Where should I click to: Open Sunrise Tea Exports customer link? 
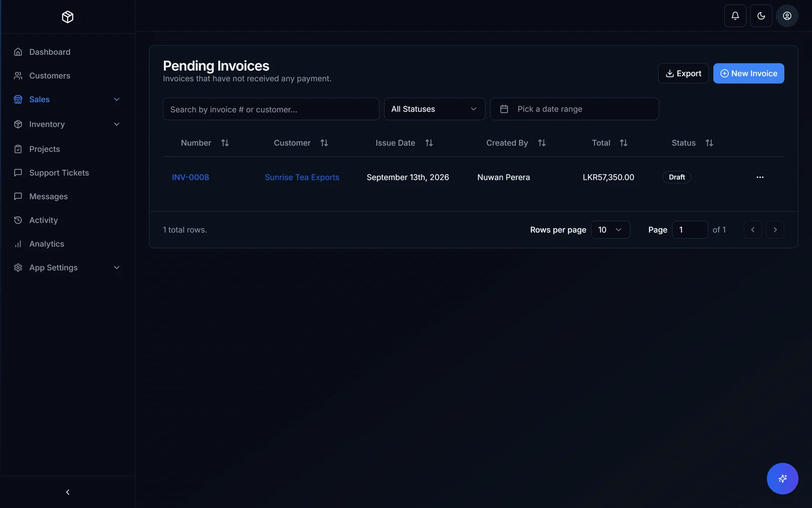(302, 177)
